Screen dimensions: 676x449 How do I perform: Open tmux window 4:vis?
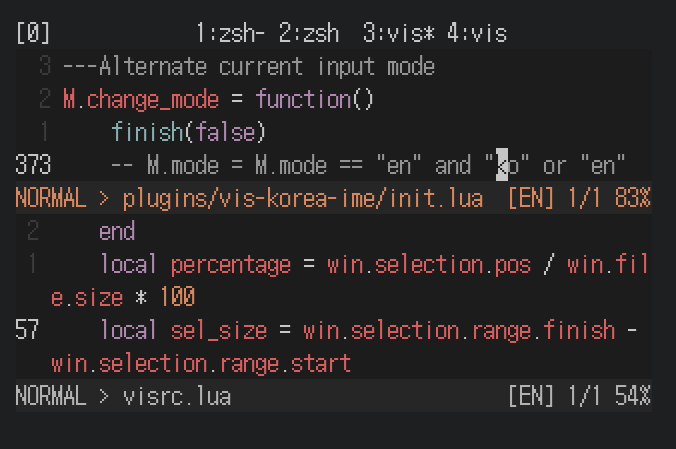click(x=477, y=33)
